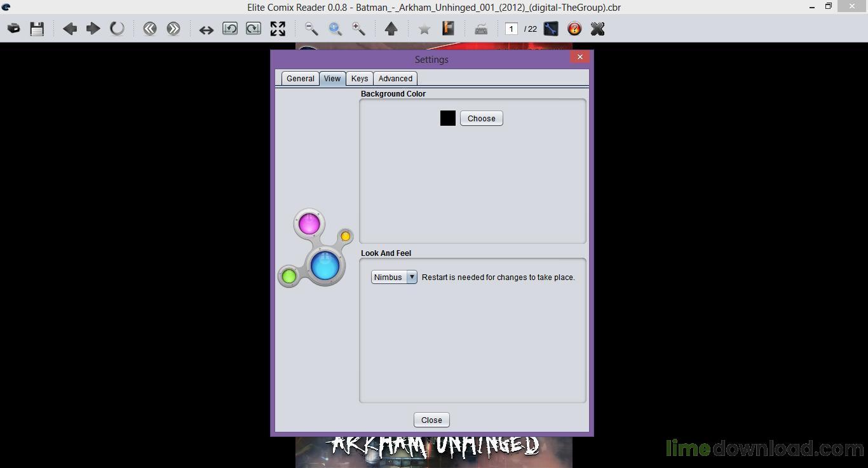Click the page number input field
The image size is (868, 468).
click(x=511, y=29)
